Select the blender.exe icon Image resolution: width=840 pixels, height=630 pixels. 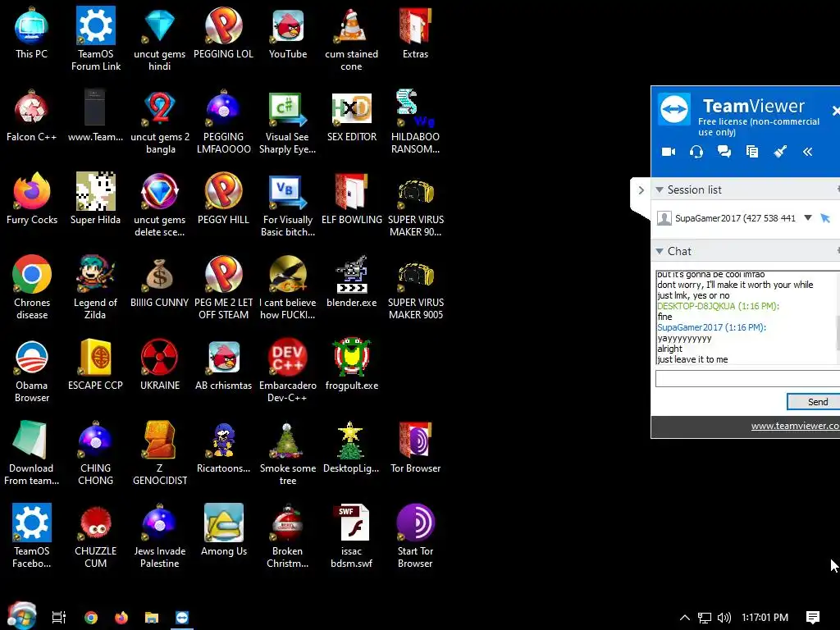coord(351,282)
